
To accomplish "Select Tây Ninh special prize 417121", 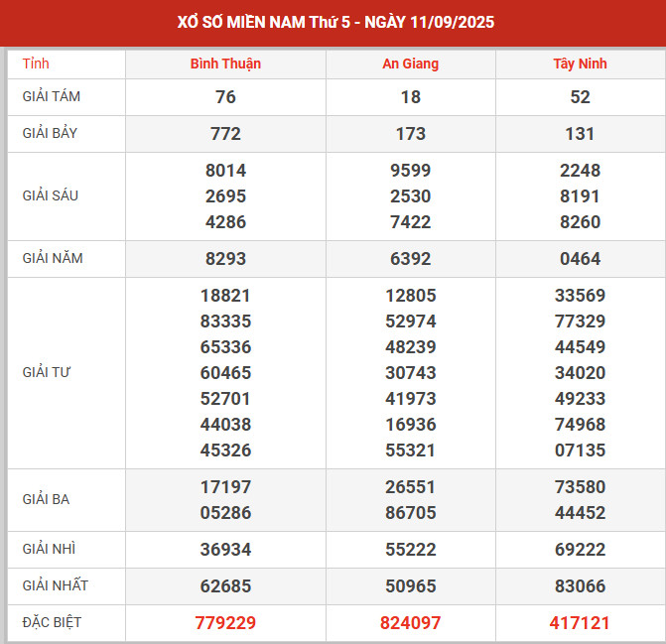I will point(580,623).
